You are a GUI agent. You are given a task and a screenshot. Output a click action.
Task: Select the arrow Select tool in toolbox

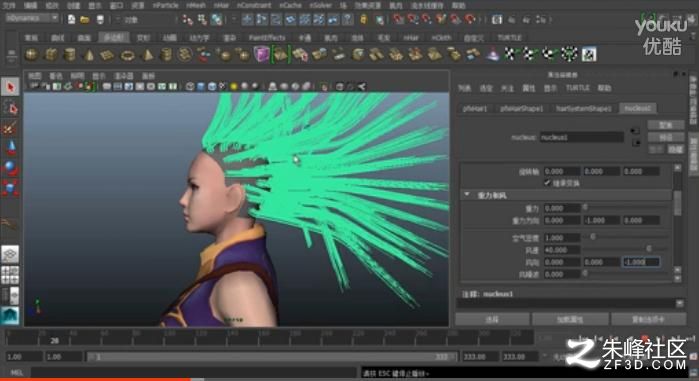point(10,86)
